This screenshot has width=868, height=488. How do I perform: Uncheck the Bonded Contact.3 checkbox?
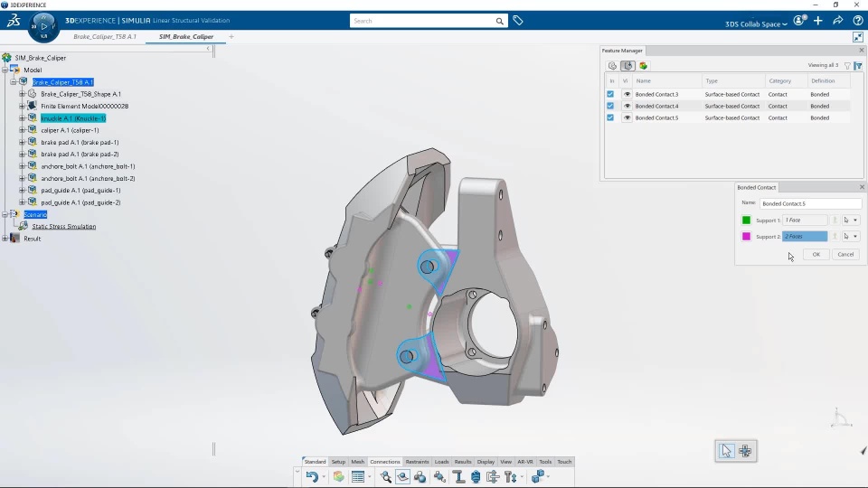point(610,94)
